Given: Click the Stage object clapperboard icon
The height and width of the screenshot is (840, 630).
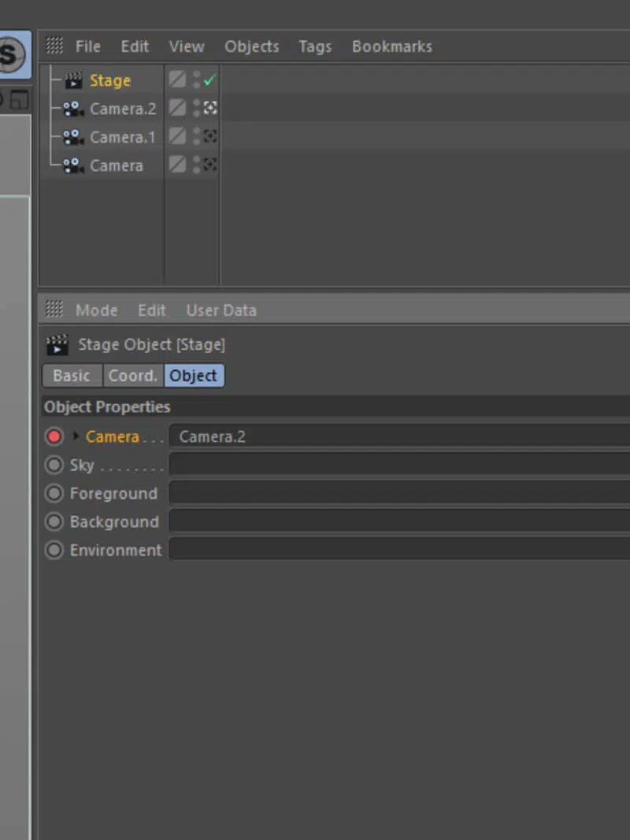Looking at the screenshot, I should [73, 80].
